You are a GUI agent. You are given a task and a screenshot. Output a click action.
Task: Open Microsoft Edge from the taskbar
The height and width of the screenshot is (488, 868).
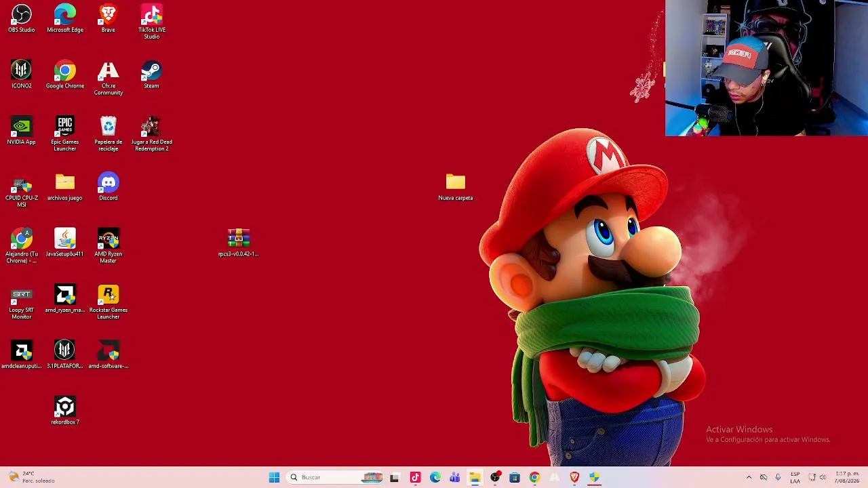tap(435, 477)
